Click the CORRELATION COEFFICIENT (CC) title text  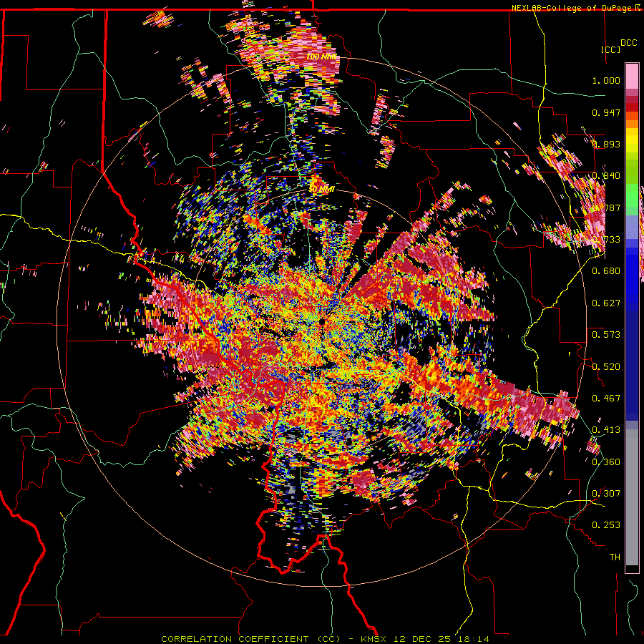point(250,639)
